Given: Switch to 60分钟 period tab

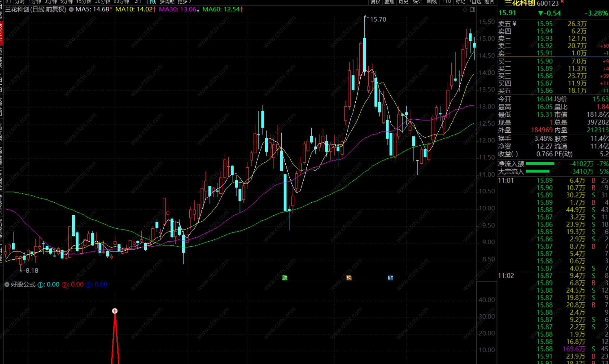Looking at the screenshot, I should 121,2.
